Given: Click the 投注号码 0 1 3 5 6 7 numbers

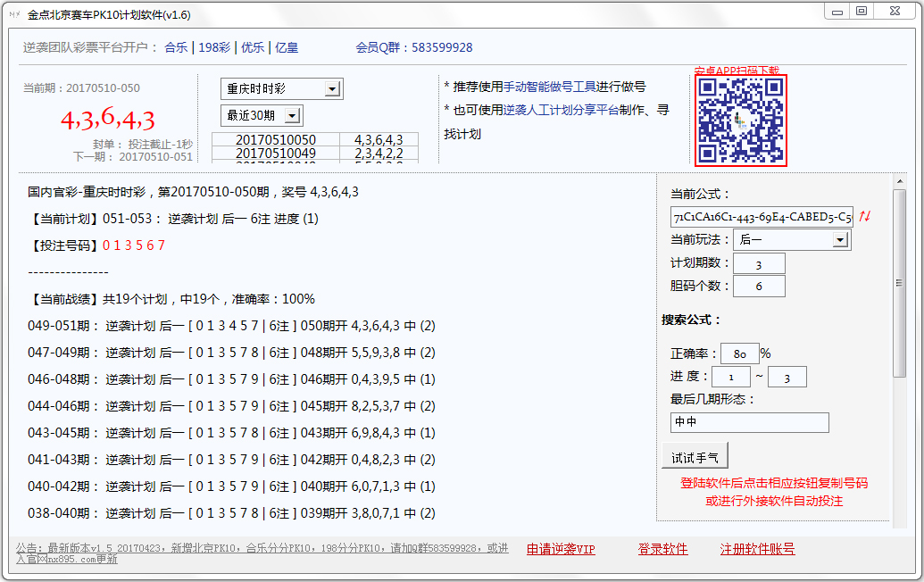Looking at the screenshot, I should 134,245.
